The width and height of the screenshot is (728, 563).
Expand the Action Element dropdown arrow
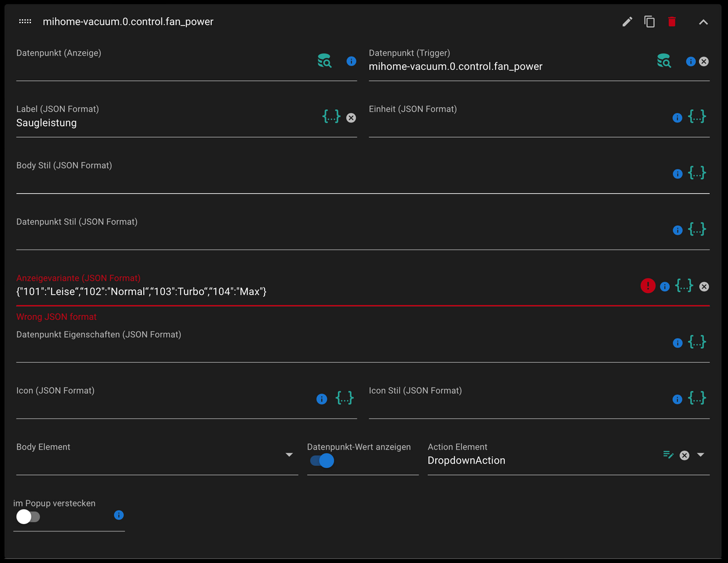click(701, 454)
